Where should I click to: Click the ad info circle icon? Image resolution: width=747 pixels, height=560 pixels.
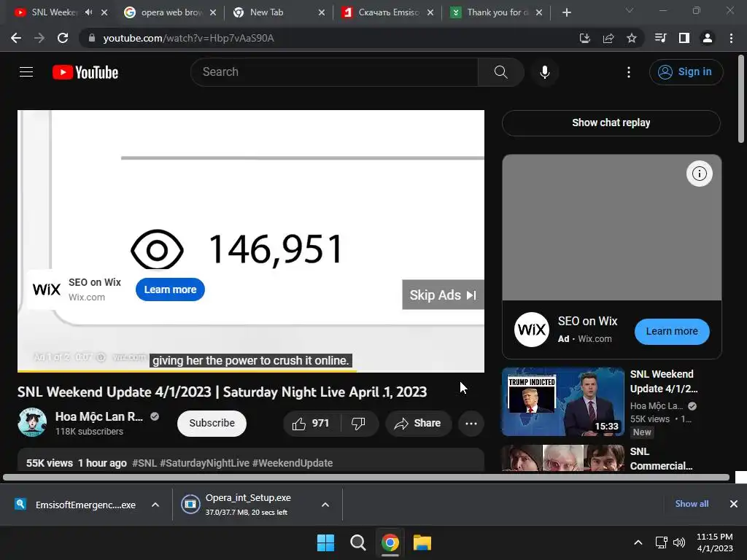click(699, 174)
